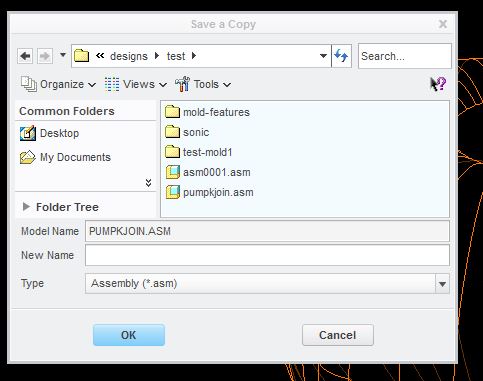This screenshot has height=381, width=483.
Task: Expand arrow after 'test' breadcrumb
Action: 194,56
